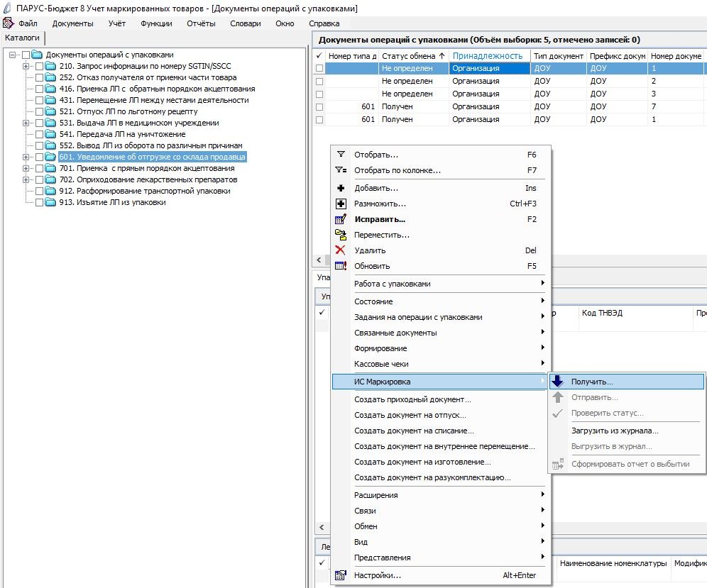This screenshot has width=707, height=588.
Task: Check the box for folder 521 Отпуск ЛП
Action: tap(39, 112)
